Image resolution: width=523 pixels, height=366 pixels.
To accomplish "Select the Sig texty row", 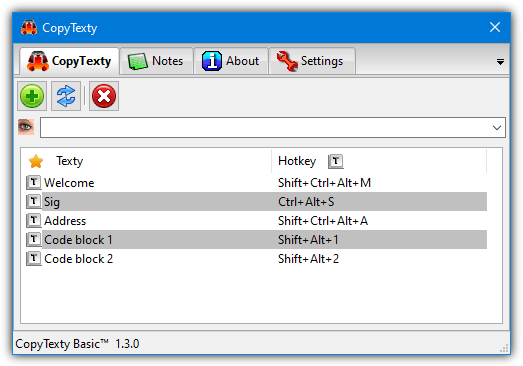I will [256, 202].
